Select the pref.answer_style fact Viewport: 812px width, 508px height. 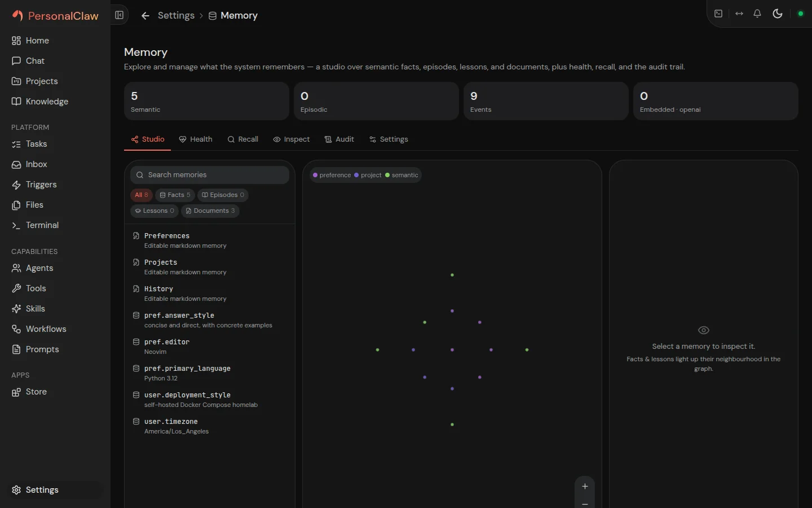click(x=210, y=320)
